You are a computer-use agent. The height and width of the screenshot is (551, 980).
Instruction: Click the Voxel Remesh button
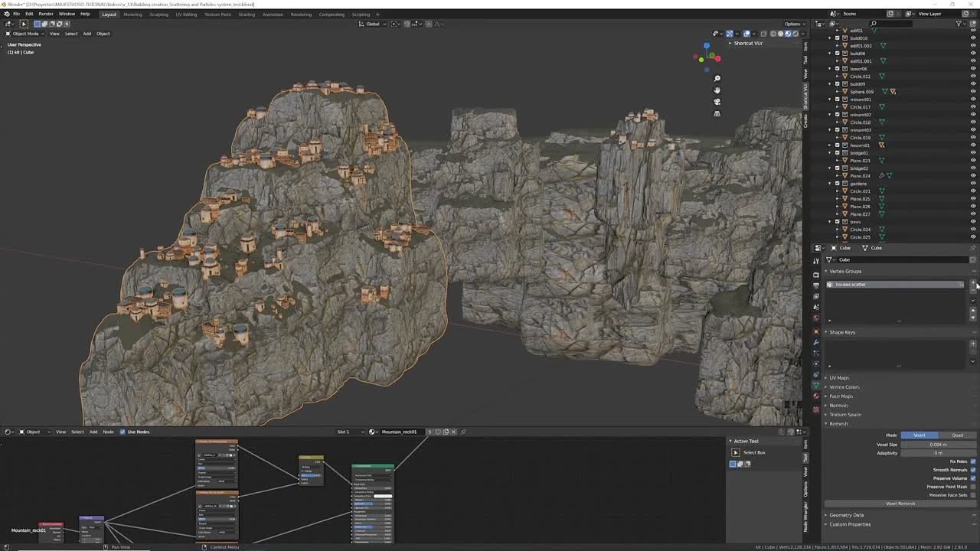[900, 504]
